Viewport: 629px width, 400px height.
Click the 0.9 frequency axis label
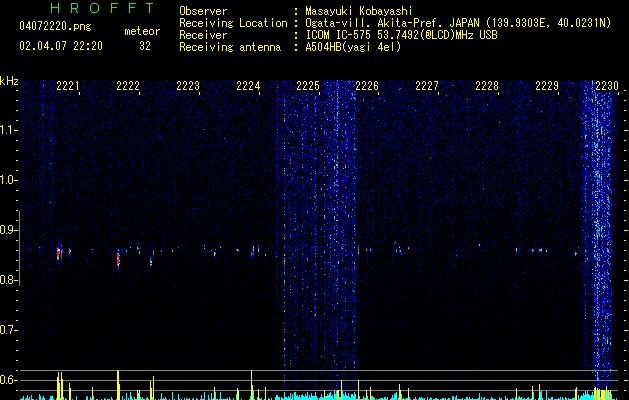pyautogui.click(x=8, y=230)
